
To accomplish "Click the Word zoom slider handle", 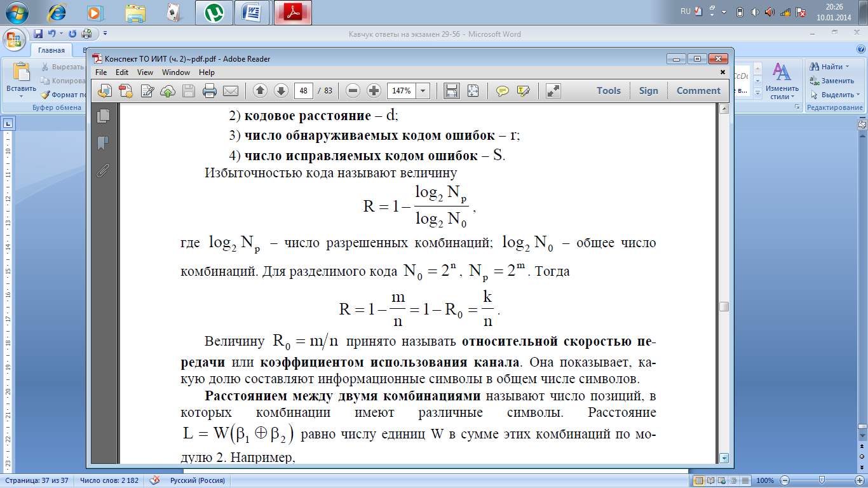I will point(822,480).
